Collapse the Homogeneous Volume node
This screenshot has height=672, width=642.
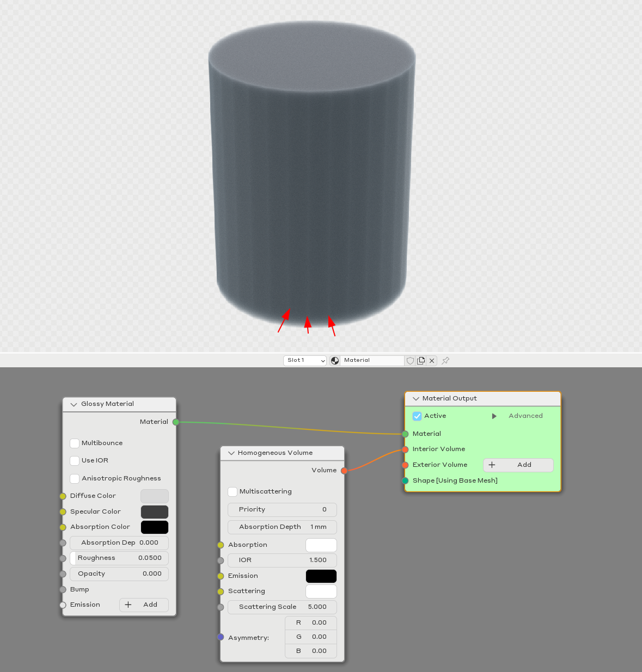point(231,453)
